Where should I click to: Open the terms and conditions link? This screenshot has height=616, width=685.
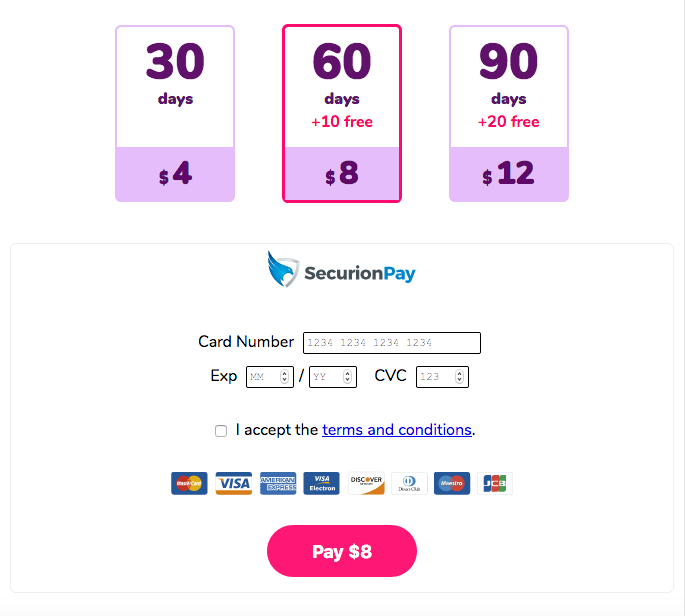[x=396, y=430]
